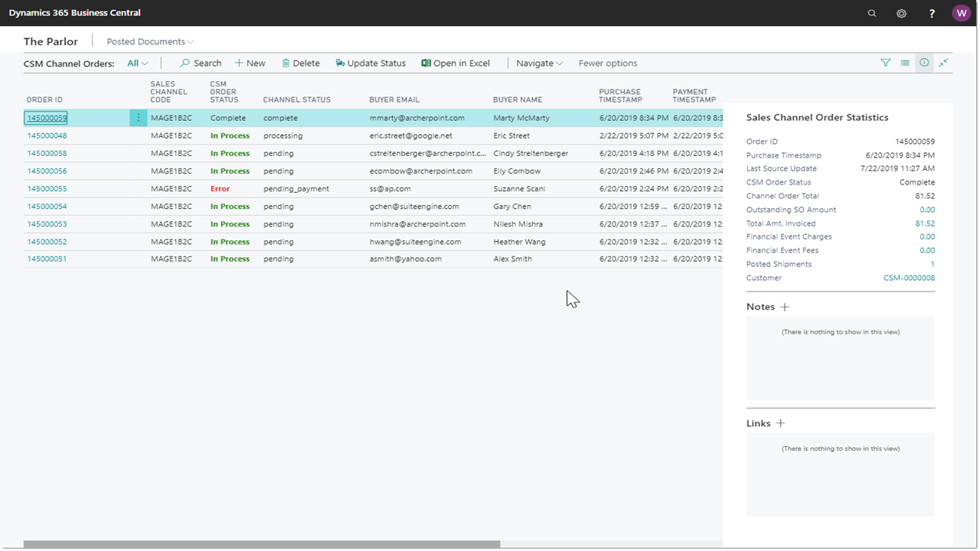Image resolution: width=980 pixels, height=551 pixels.
Task: Open order 145000048 link
Action: click(47, 135)
